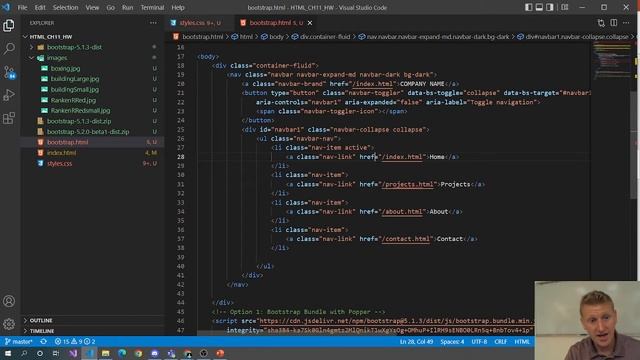Open the Terminal menu

click(152, 7)
